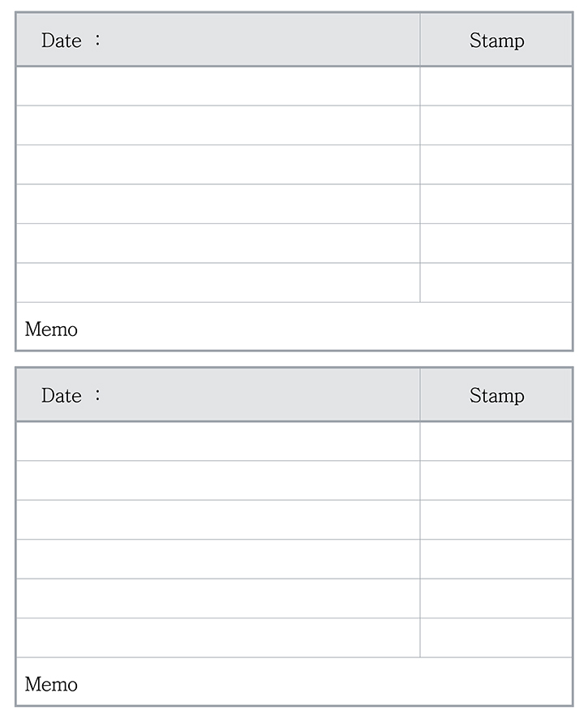
Task: Click the first stamp cell in the top table
Action: pyautogui.click(x=496, y=86)
